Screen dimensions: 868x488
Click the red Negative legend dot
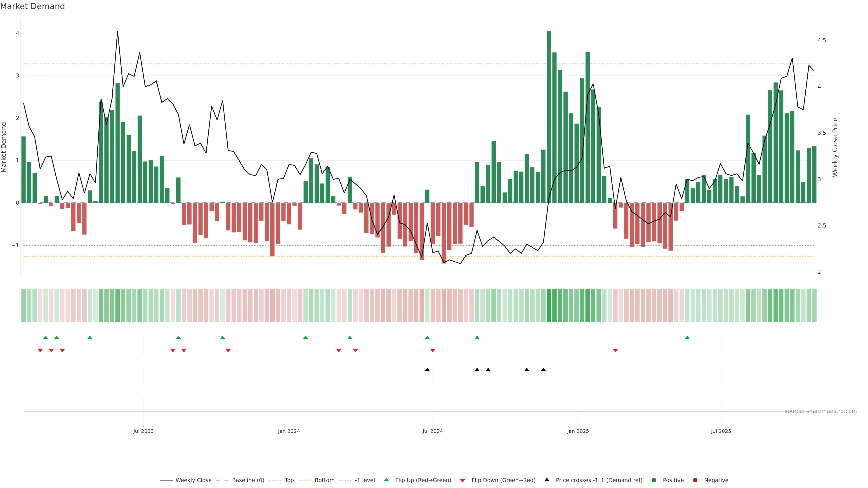(x=695, y=480)
